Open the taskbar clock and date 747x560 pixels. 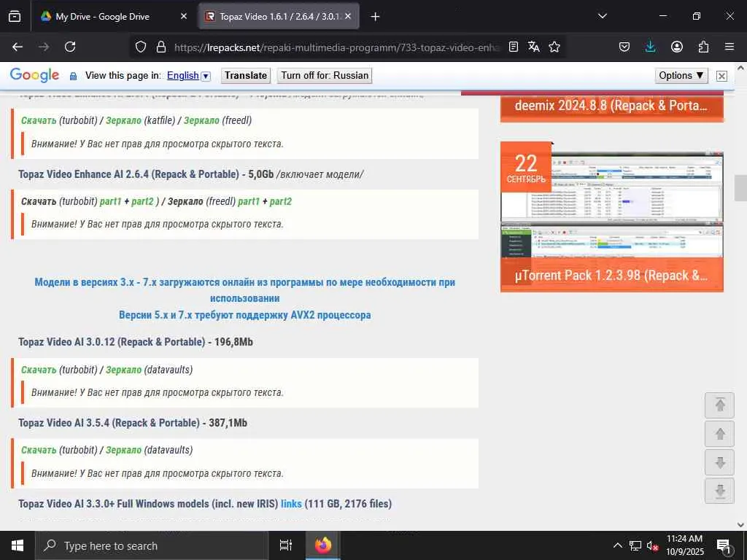[684, 545]
